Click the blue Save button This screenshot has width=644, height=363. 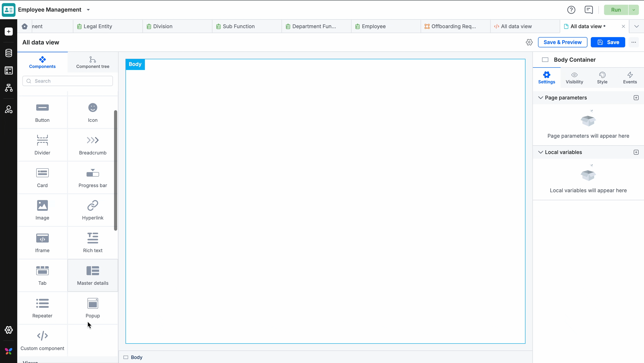click(608, 42)
